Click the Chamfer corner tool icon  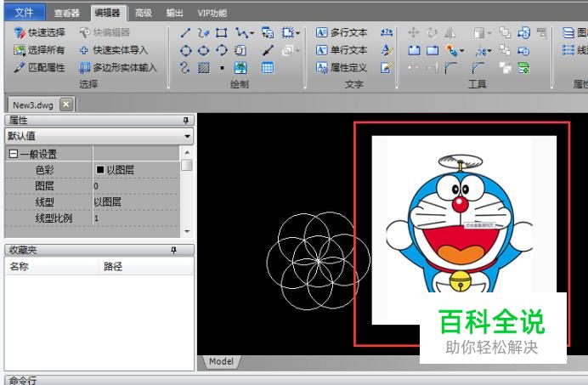tap(478, 67)
